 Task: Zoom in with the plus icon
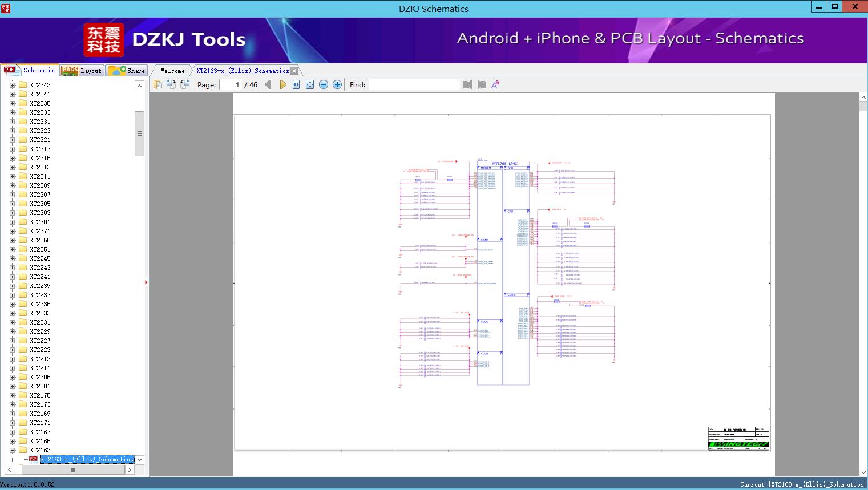point(337,84)
